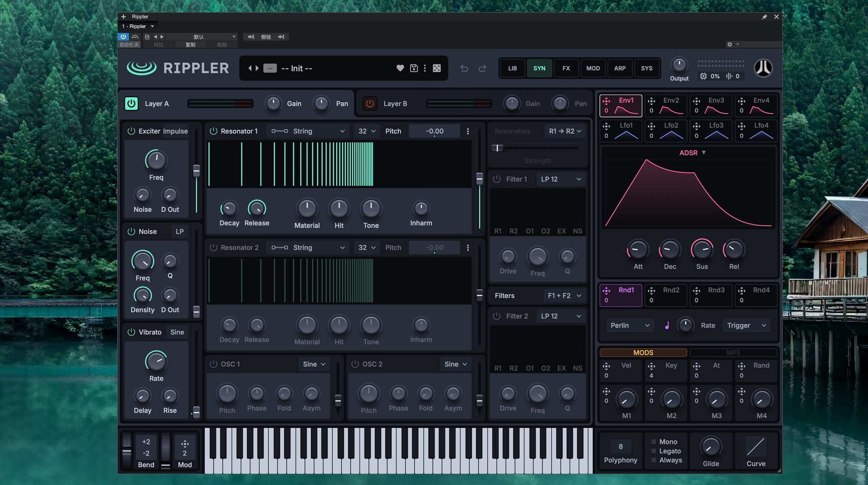
Task: Click the M1 macro assign icon
Action: point(607,391)
